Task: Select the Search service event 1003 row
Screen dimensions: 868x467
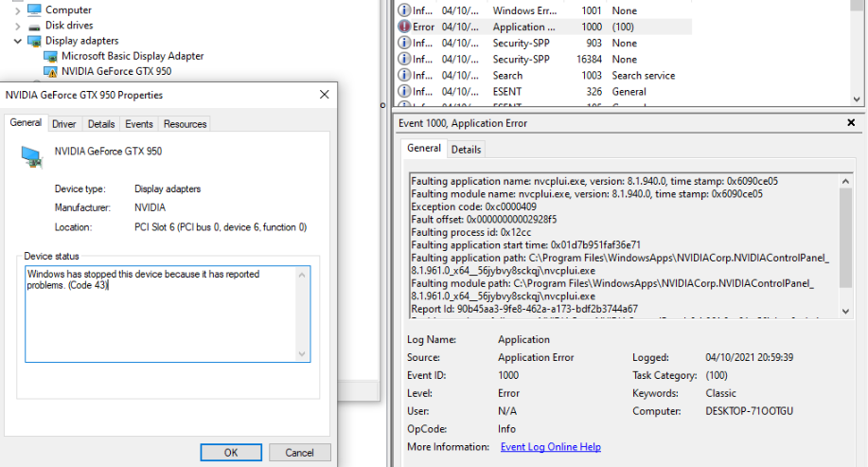Action: click(543, 76)
